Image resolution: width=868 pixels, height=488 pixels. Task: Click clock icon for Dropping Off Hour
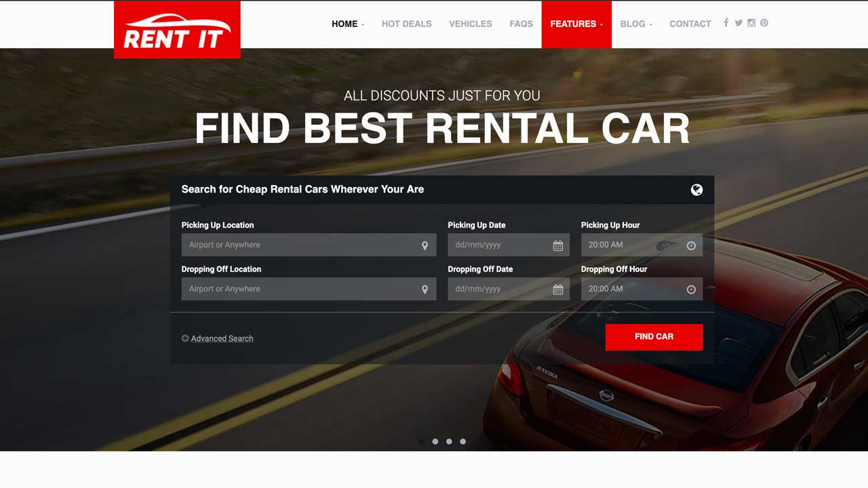tap(691, 289)
